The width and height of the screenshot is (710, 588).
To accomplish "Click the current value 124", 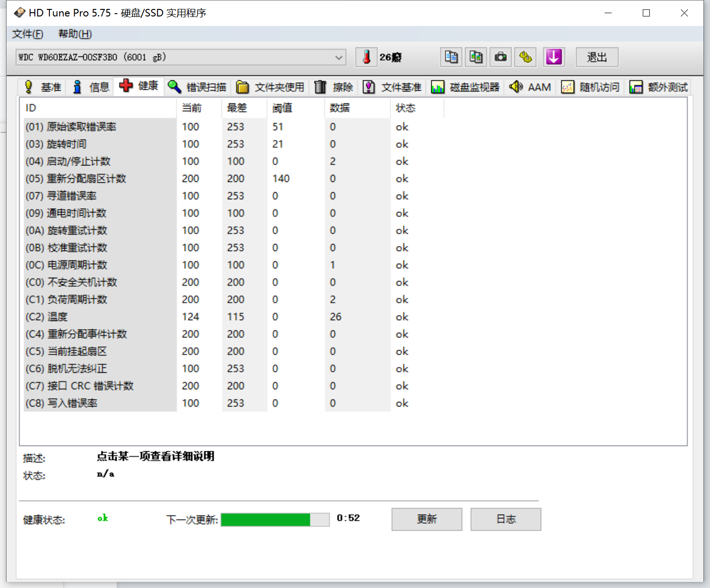I will coord(190,317).
